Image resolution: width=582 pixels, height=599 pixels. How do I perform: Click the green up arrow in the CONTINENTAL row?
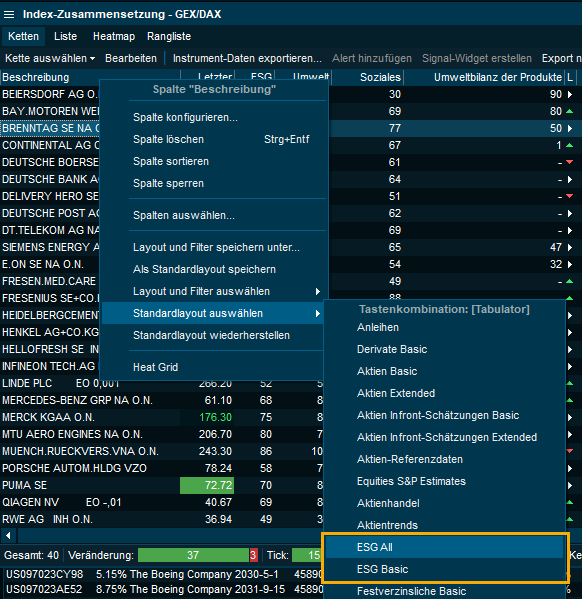569,145
